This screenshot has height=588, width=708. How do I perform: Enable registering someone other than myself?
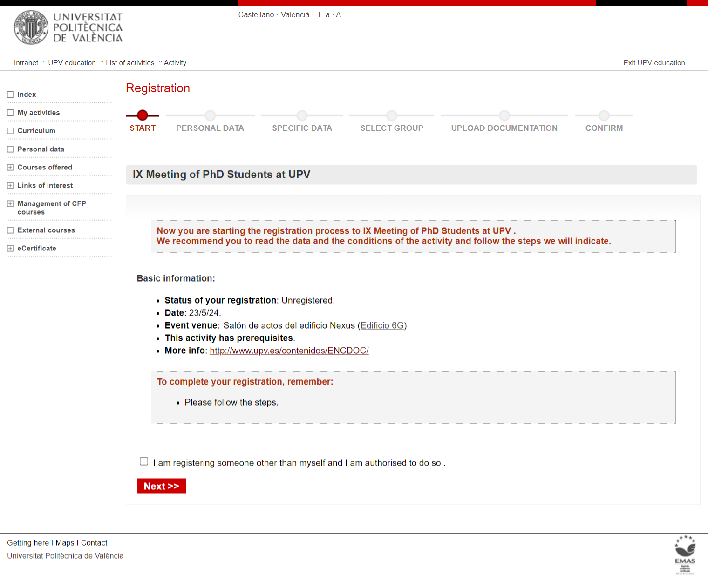(x=143, y=461)
